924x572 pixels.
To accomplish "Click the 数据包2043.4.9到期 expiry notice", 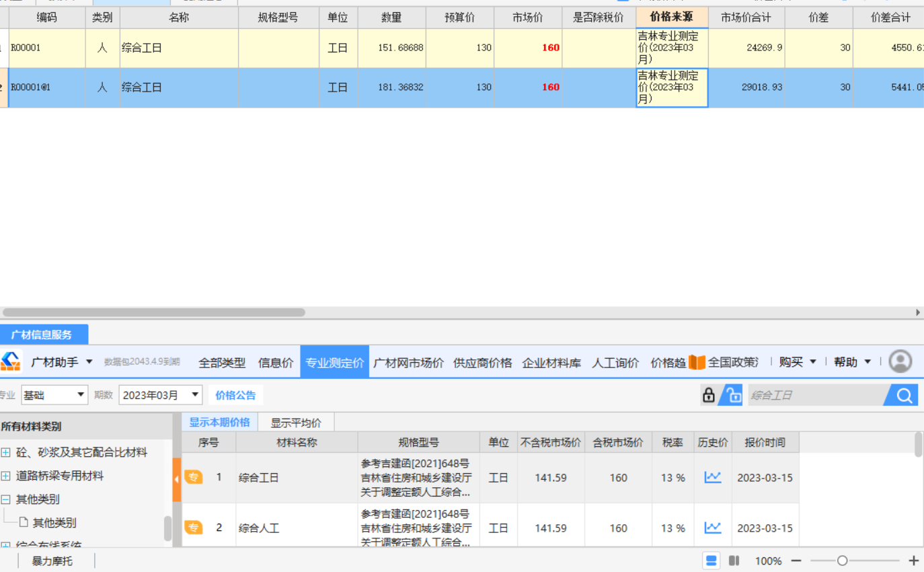I will point(142,362).
